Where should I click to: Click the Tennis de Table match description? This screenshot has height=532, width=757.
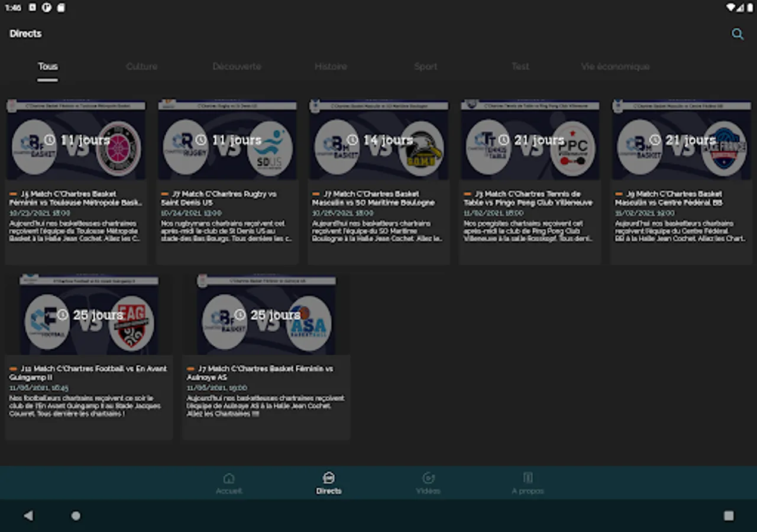click(x=529, y=231)
